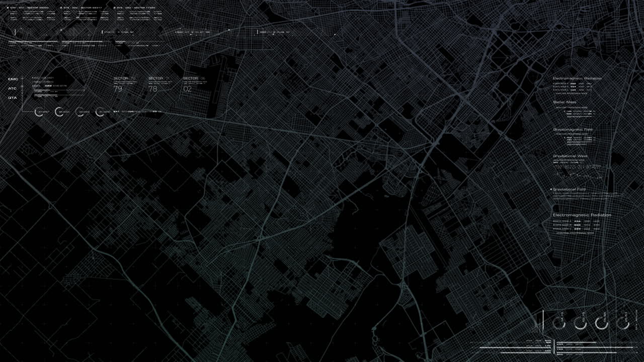Click the Stellar Mass heading
Screen dimensions: 644x362
(x=565, y=102)
